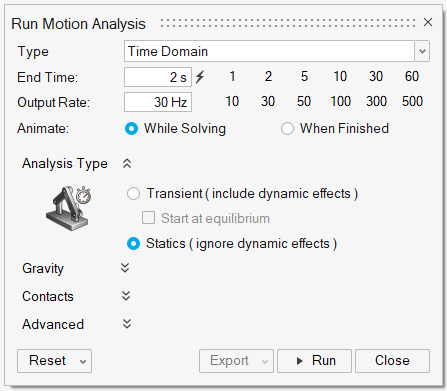Click the lightning bolt icon beside End Time
Image resolution: width=447 pixels, height=391 pixels.
[x=200, y=77]
